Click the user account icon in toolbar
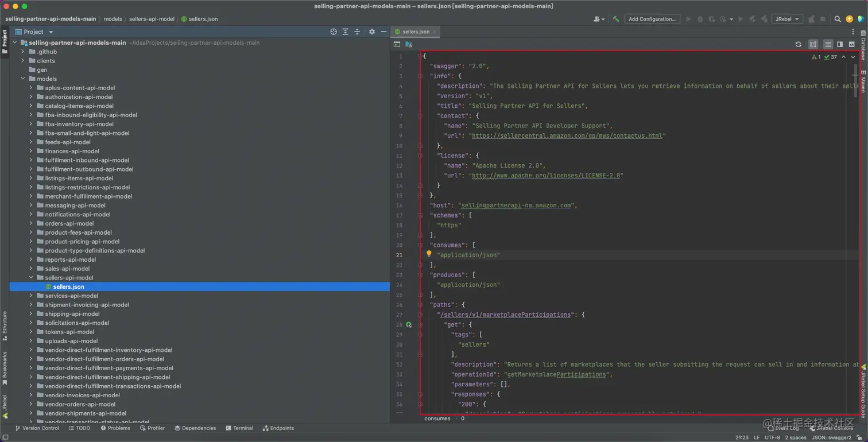 599,19
